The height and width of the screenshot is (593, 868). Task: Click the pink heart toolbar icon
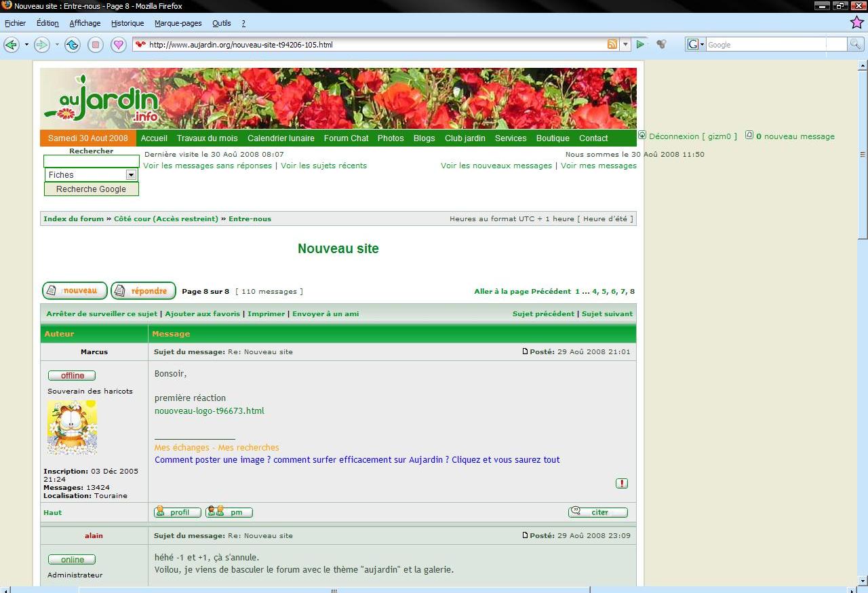[x=119, y=45]
